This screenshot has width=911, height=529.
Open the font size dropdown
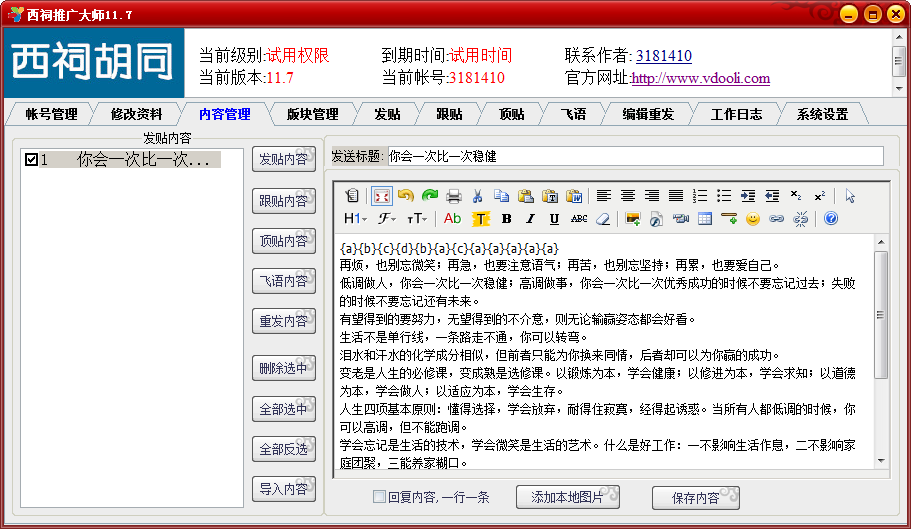[417, 219]
